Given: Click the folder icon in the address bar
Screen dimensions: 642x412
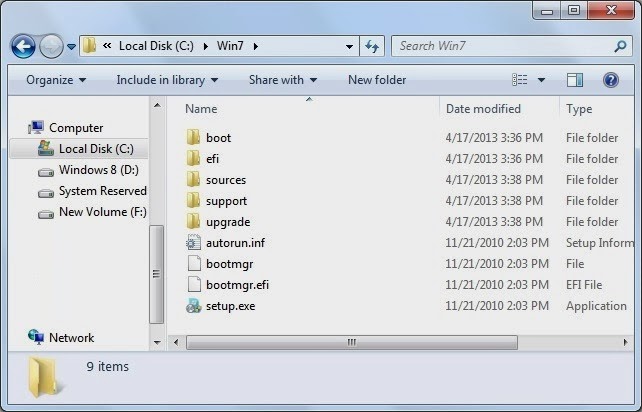Looking at the screenshot, I should 89,45.
